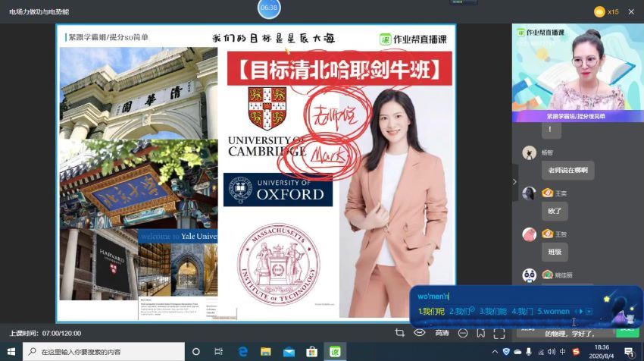
Task: Click the bookmark icon in player bar
Action: pyautogui.click(x=481, y=333)
